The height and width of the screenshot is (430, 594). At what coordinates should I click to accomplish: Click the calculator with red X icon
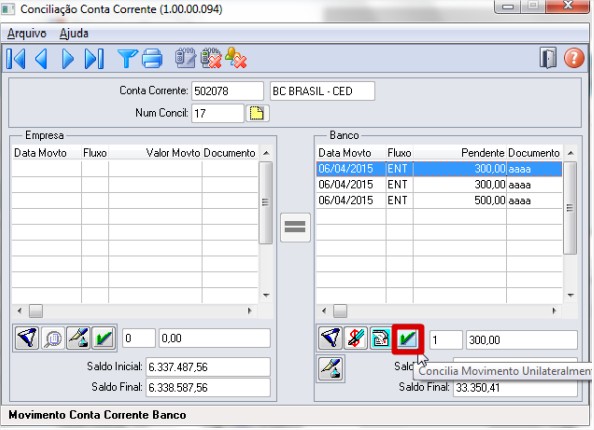coord(211,58)
